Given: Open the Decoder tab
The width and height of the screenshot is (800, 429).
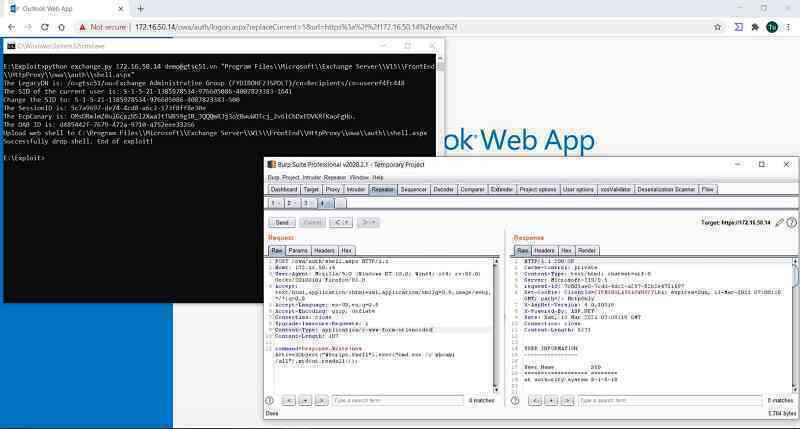Looking at the screenshot, I should pos(443,189).
